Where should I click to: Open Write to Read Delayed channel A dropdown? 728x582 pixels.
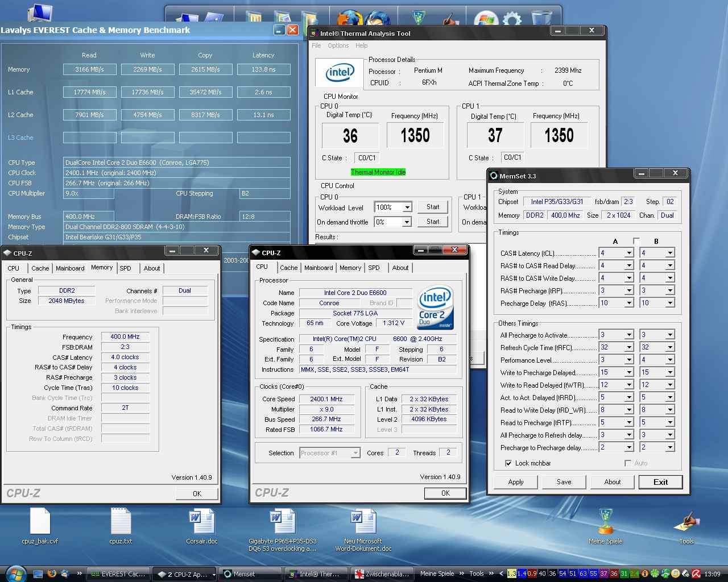[629, 385]
